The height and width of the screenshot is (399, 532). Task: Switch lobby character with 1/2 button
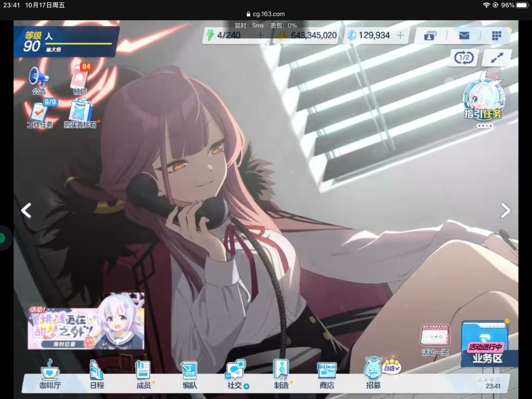(x=464, y=57)
